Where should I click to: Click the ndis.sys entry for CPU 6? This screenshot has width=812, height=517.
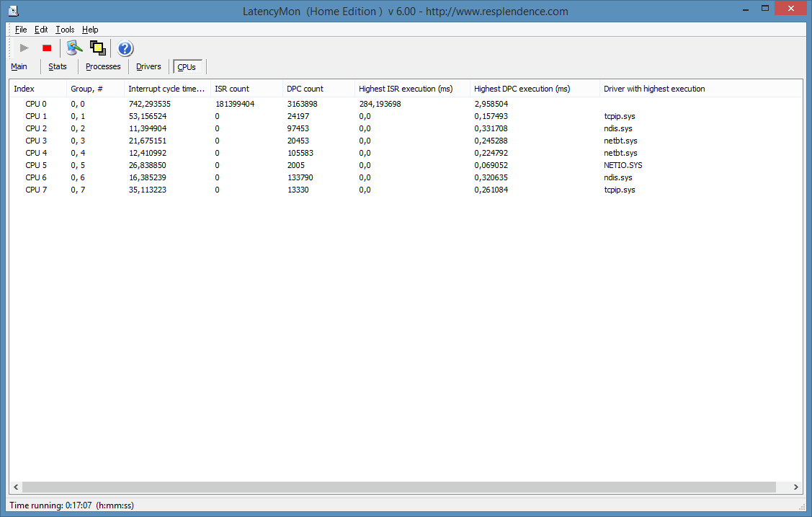point(617,177)
